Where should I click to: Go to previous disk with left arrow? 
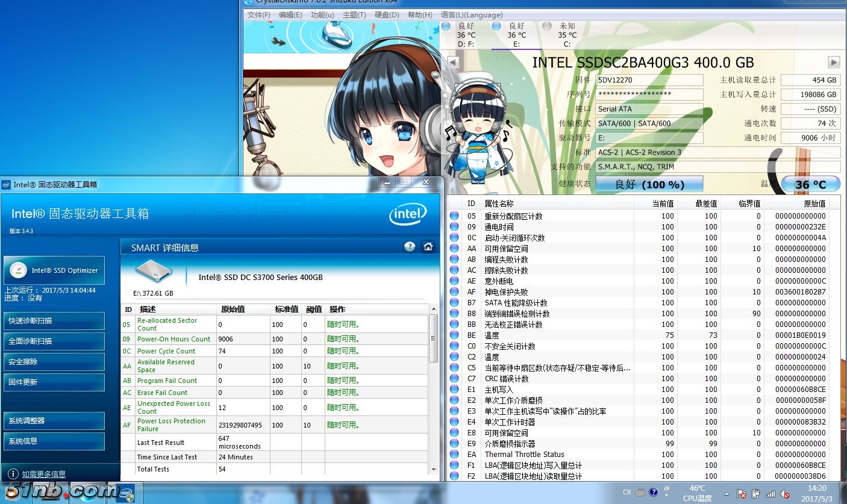(x=453, y=62)
